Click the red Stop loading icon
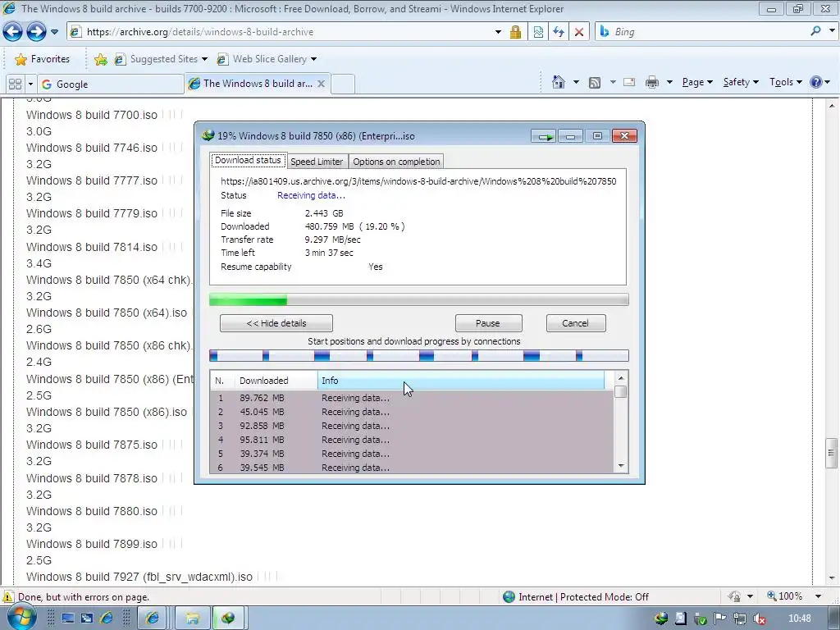Viewport: 840px width, 630px height. [x=579, y=32]
